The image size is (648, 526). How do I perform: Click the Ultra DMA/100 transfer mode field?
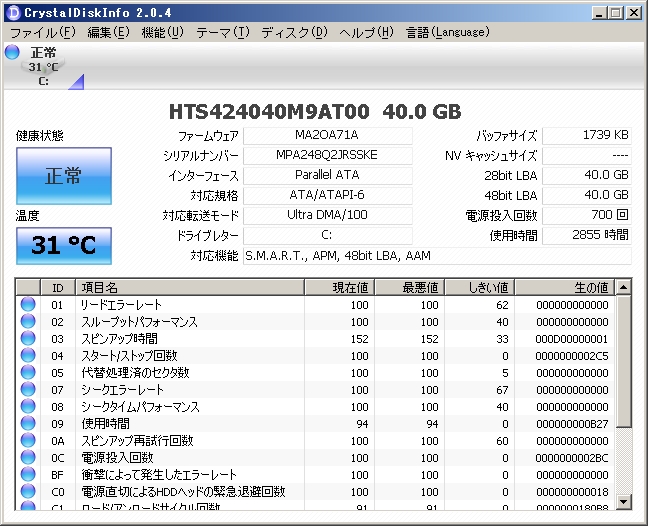[328, 216]
